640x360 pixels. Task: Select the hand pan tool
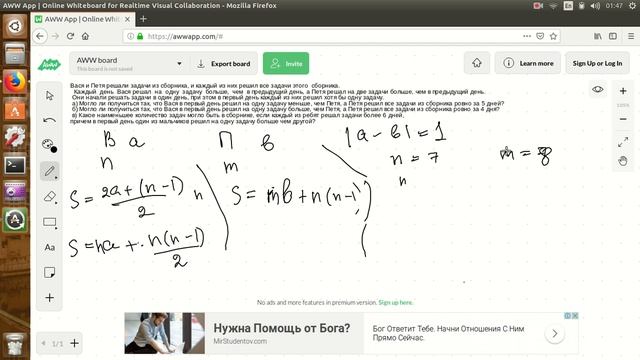coord(623,161)
